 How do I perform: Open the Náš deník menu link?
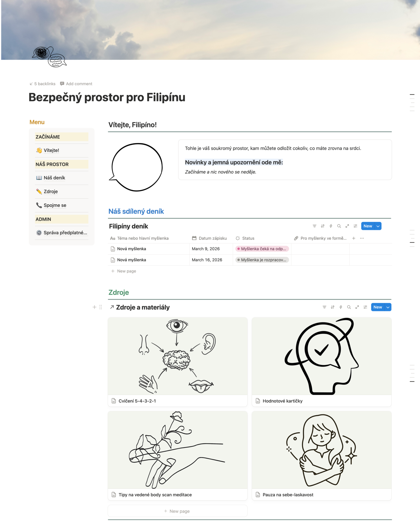click(x=54, y=178)
